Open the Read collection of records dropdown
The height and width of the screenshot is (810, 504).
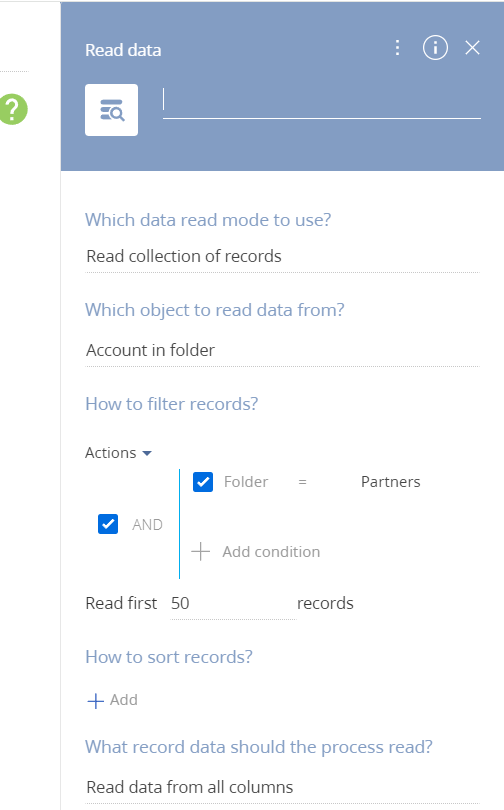pos(282,256)
